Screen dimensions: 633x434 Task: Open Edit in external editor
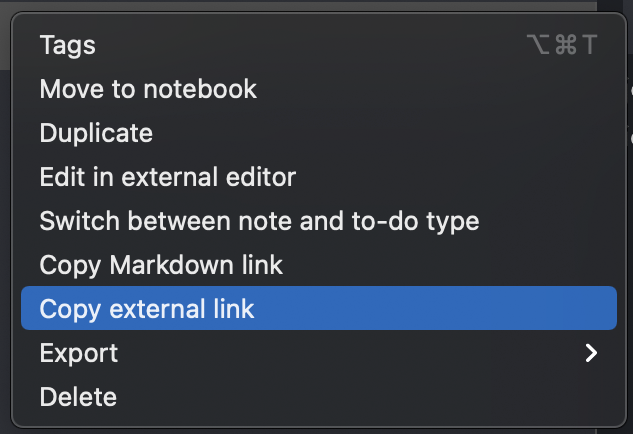coord(319,176)
